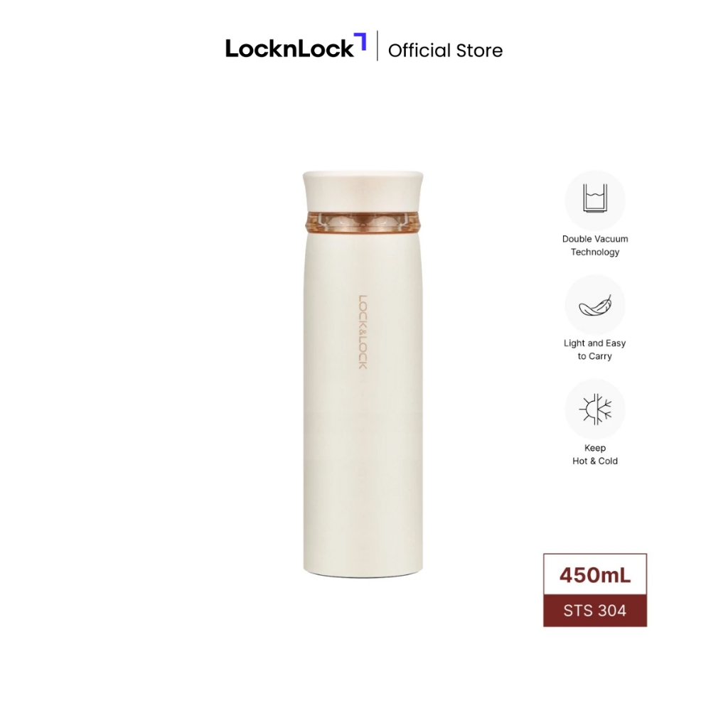Click the bottom base edge of the bottle

point(363,574)
